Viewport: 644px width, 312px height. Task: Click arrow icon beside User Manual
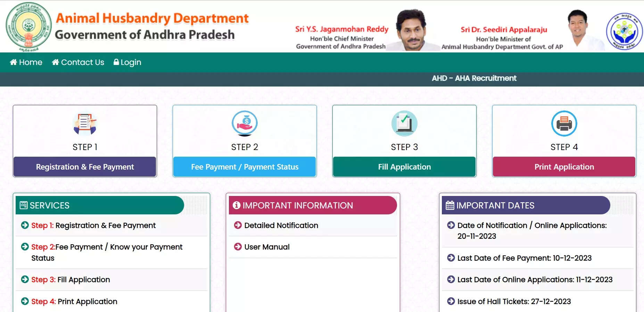coord(238,247)
